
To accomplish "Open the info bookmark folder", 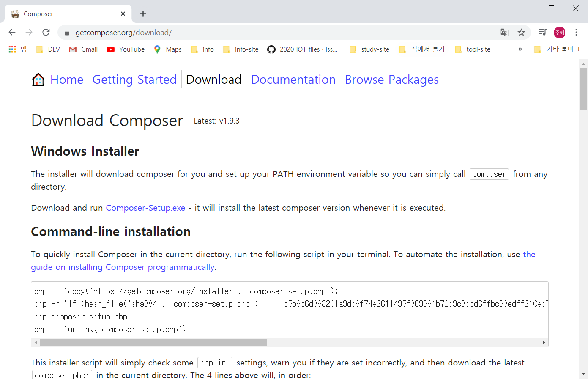I will pyautogui.click(x=202, y=49).
